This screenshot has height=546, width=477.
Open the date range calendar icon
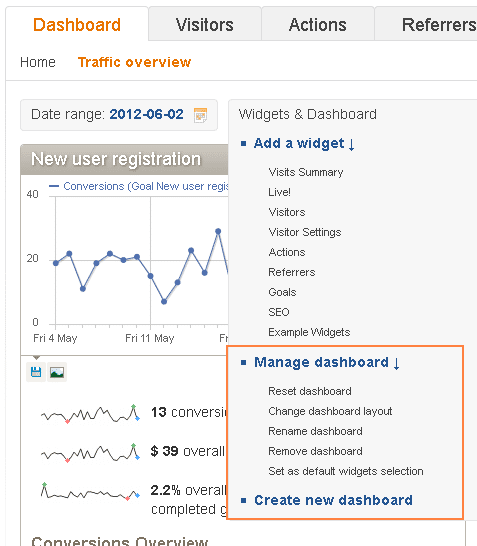tap(200, 115)
